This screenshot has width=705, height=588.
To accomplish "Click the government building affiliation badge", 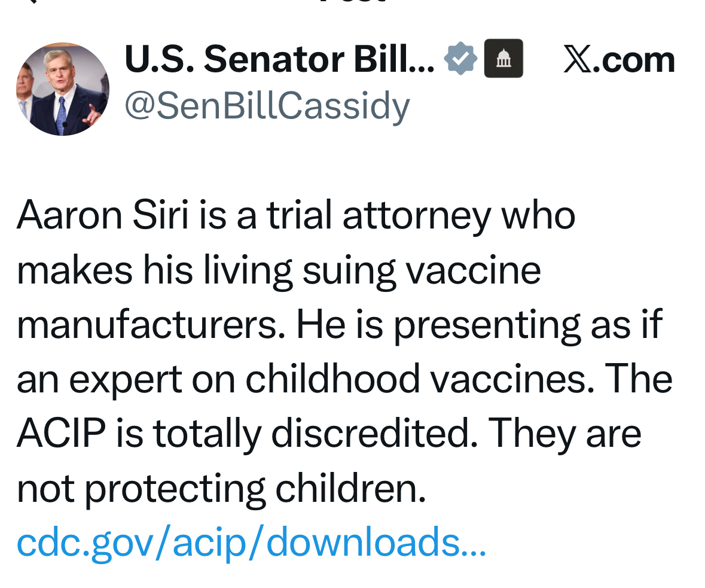I will 503,59.
